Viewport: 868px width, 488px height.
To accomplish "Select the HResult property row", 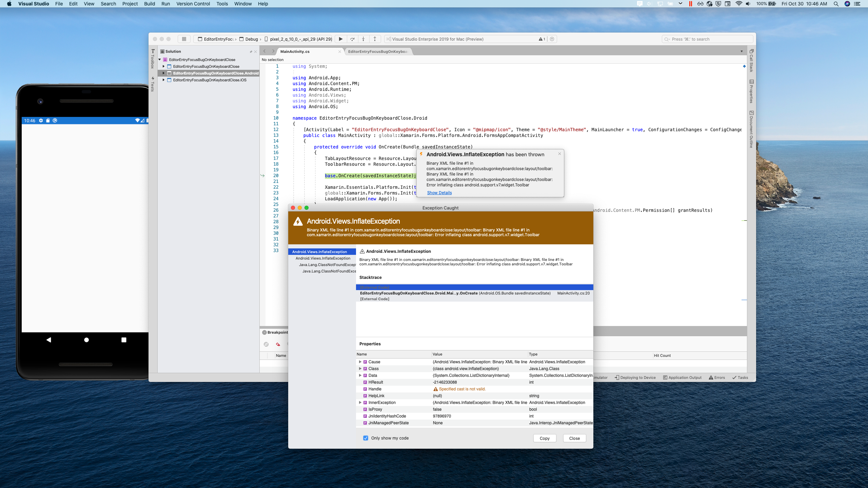I will 474,382.
